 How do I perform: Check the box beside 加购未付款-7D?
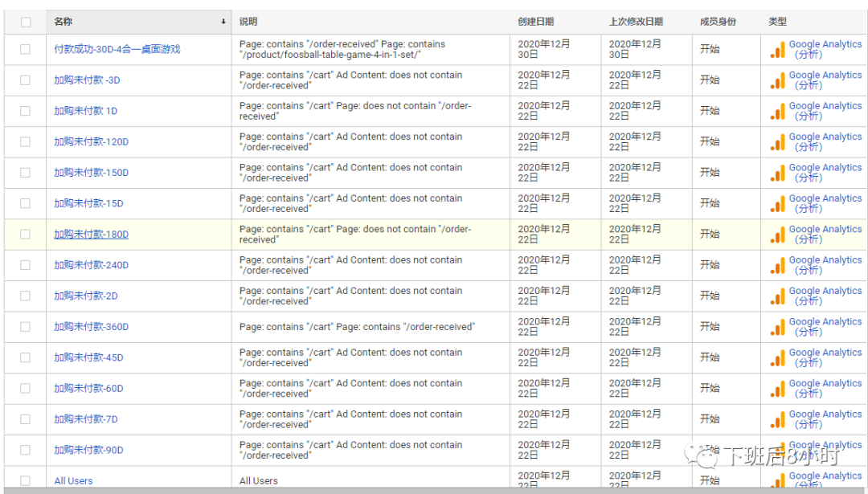[26, 419]
